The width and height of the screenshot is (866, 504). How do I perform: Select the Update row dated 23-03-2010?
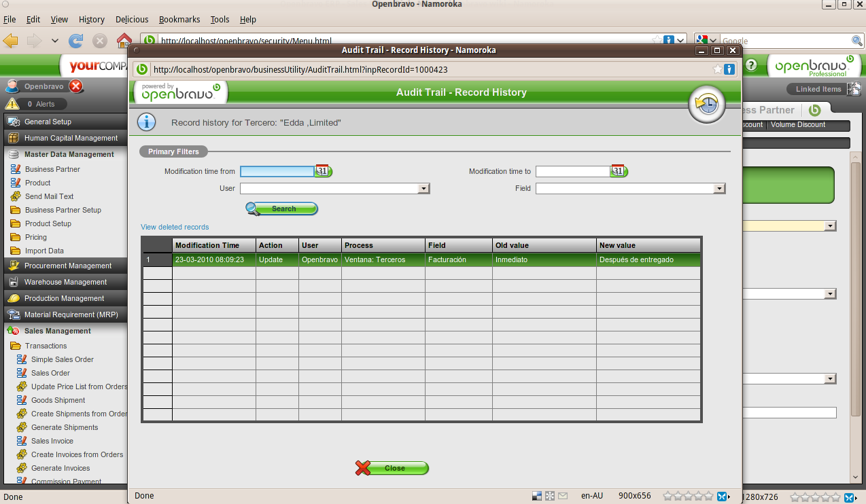point(421,259)
